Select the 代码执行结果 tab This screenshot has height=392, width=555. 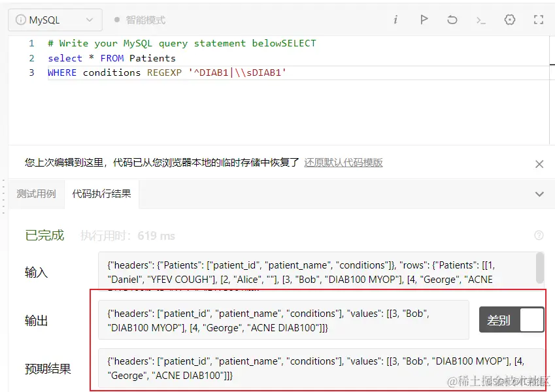pyautogui.click(x=101, y=194)
